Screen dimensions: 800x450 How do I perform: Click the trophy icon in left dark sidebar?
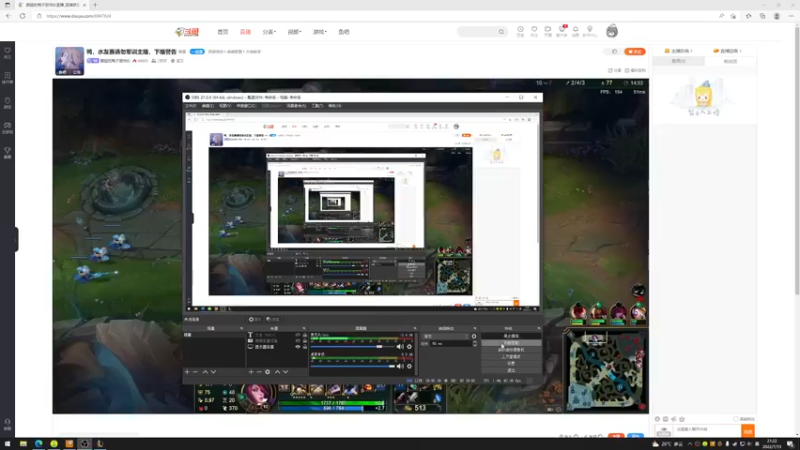[7, 152]
